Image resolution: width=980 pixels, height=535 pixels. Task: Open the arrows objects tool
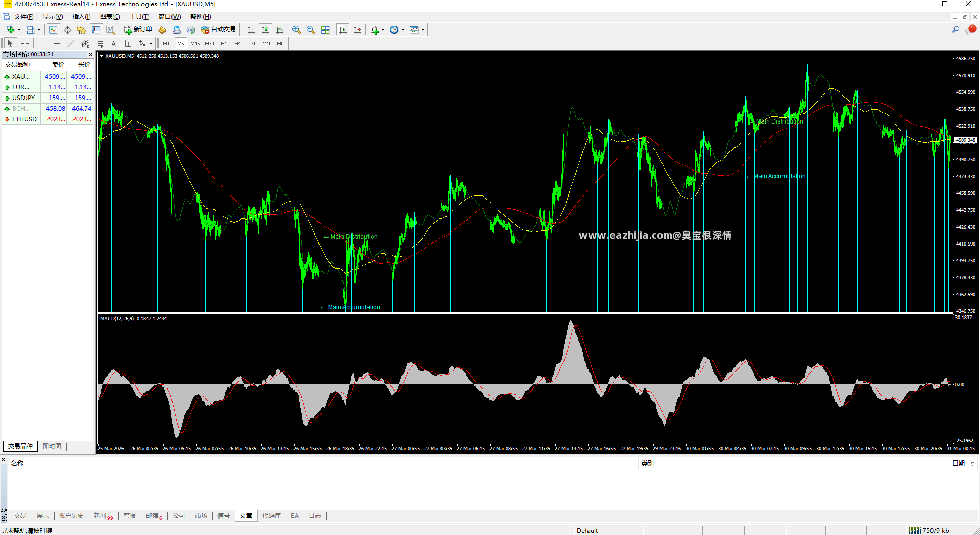142,44
